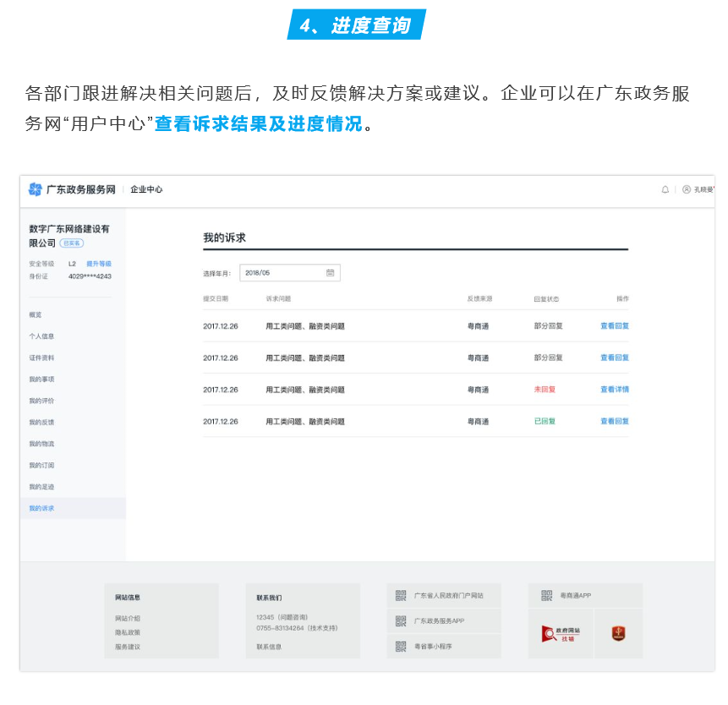Click the red government emblem badge in the footer

pos(618,633)
